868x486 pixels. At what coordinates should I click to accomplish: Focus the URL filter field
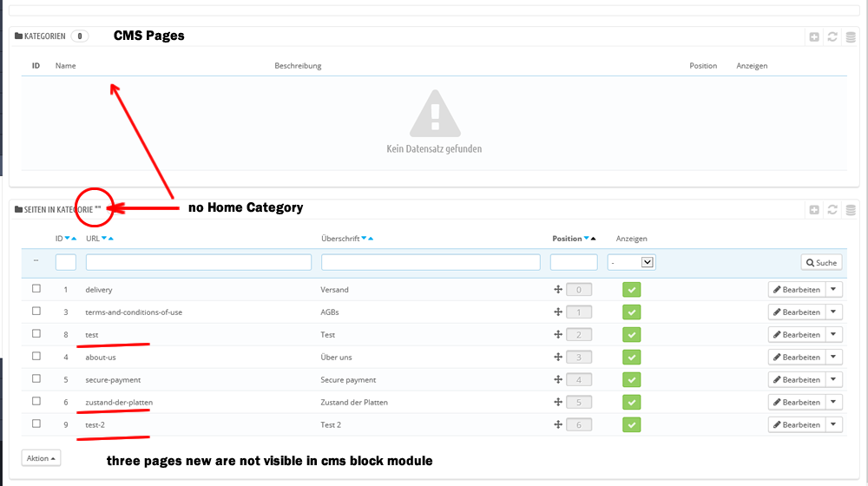199,262
